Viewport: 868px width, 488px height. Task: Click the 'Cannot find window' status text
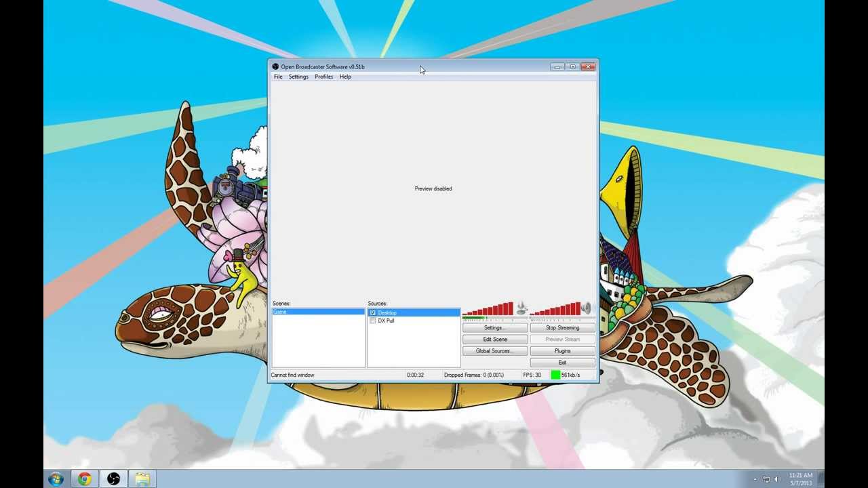(x=292, y=375)
